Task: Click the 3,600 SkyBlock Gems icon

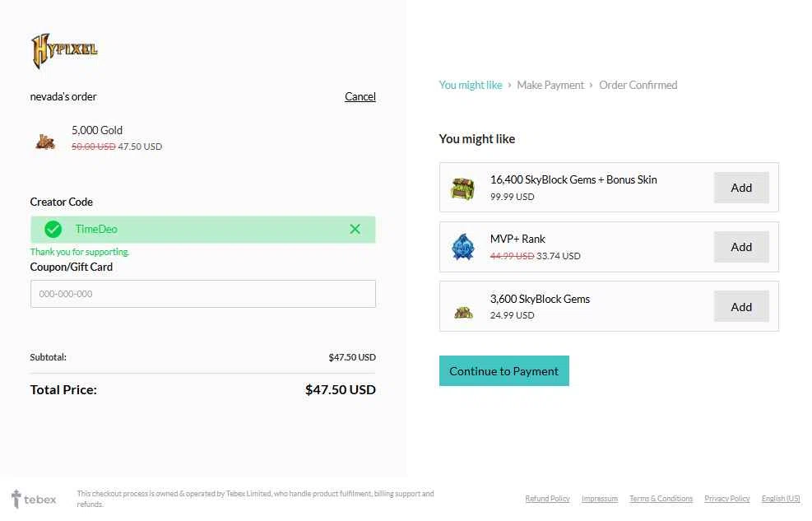Action: click(x=463, y=312)
